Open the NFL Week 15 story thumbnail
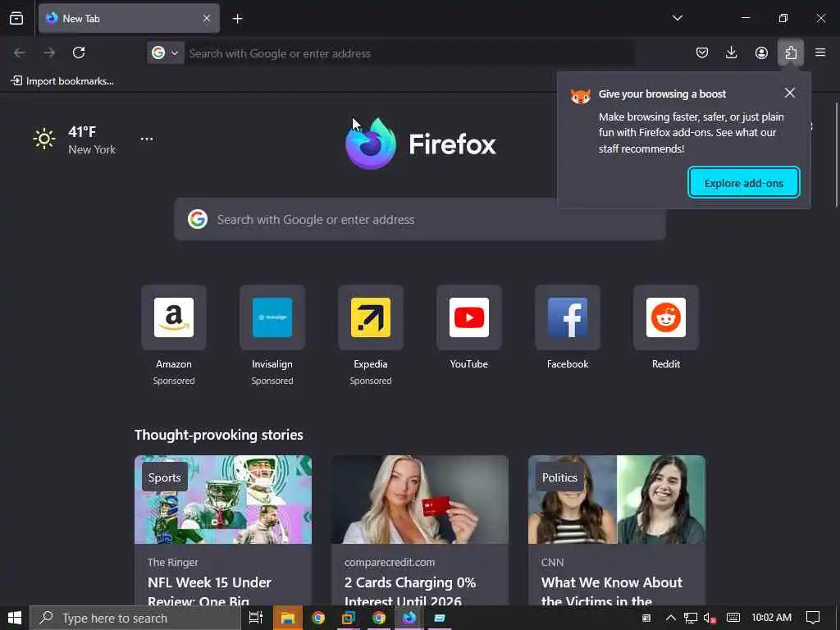 point(223,500)
